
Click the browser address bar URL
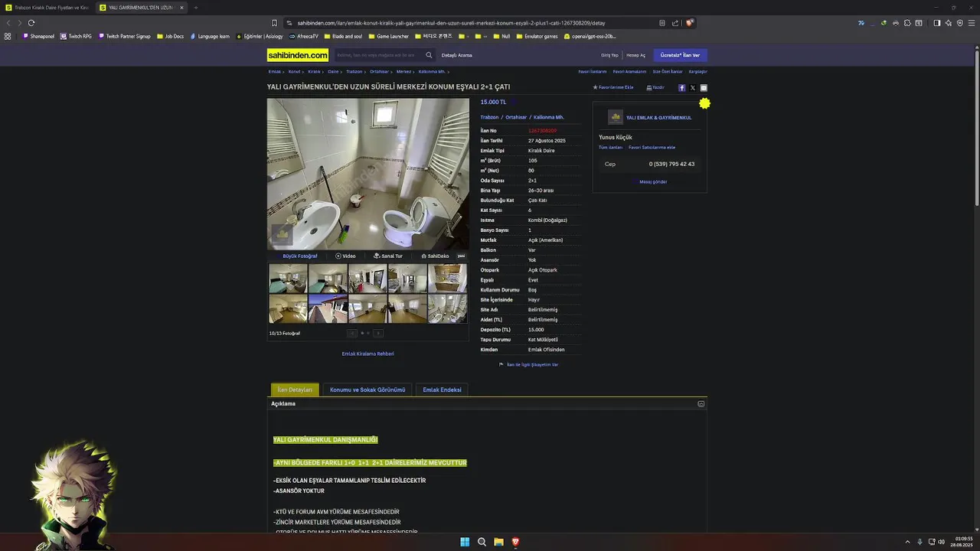[x=451, y=23]
